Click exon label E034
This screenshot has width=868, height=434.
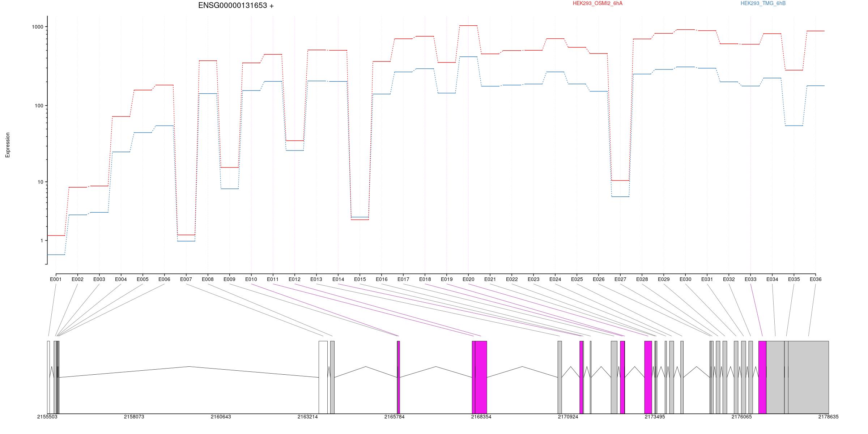(772, 279)
